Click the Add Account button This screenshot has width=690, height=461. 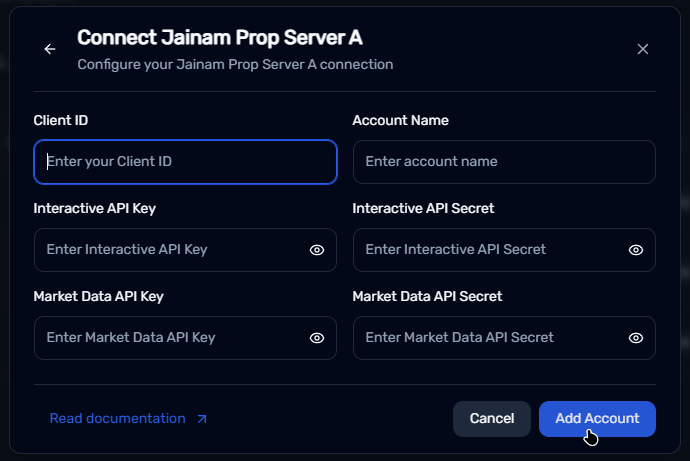coord(597,419)
